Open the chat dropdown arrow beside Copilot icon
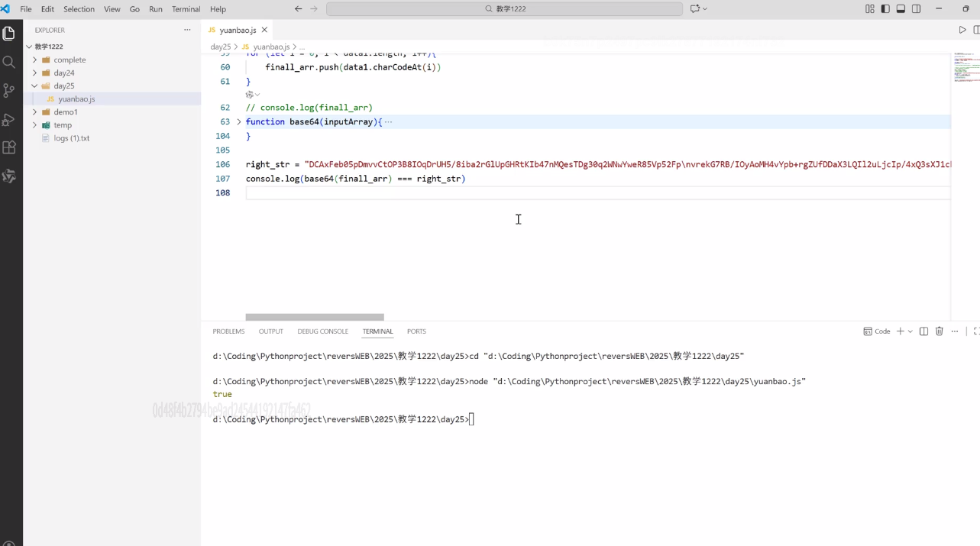The image size is (980, 546). coord(704,9)
